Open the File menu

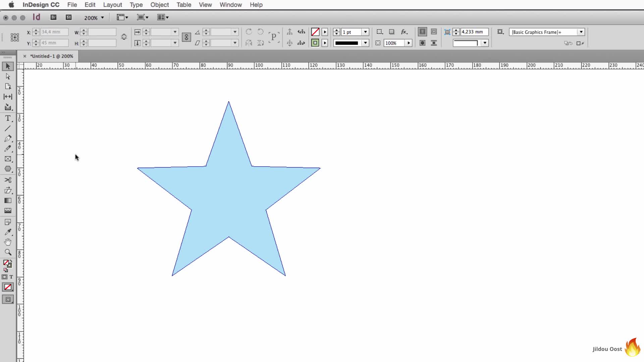point(72,5)
